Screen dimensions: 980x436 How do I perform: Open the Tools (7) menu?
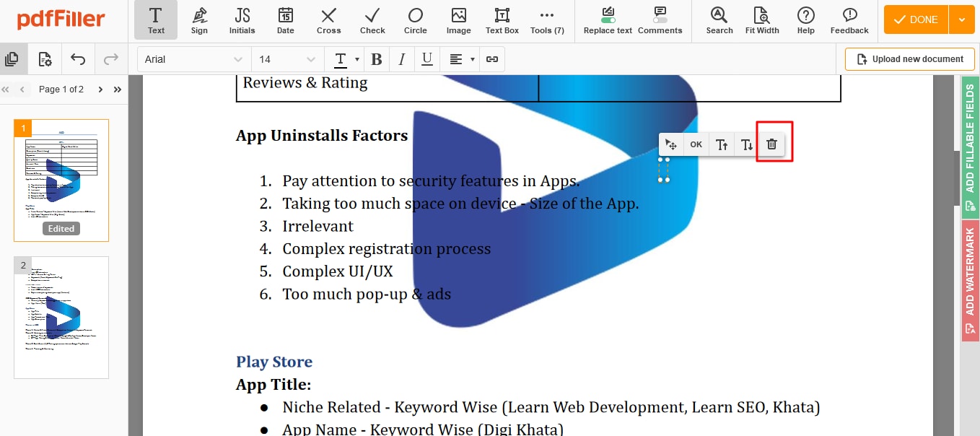pyautogui.click(x=547, y=20)
